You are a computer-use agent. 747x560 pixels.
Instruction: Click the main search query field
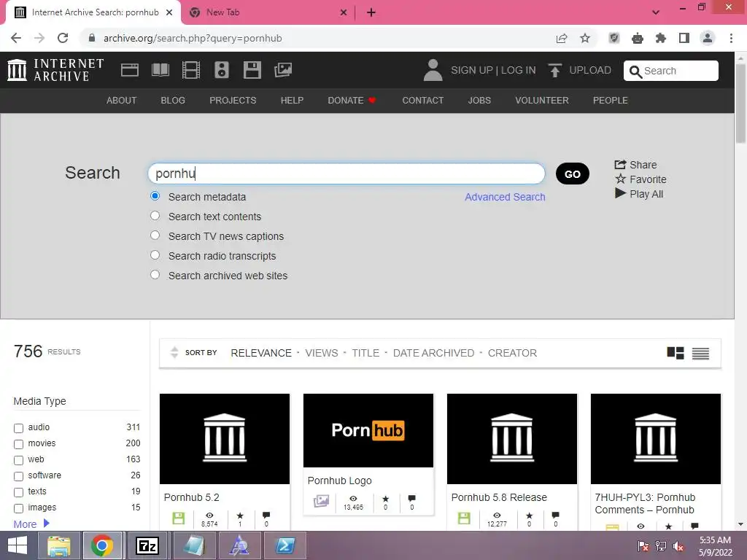coord(347,174)
